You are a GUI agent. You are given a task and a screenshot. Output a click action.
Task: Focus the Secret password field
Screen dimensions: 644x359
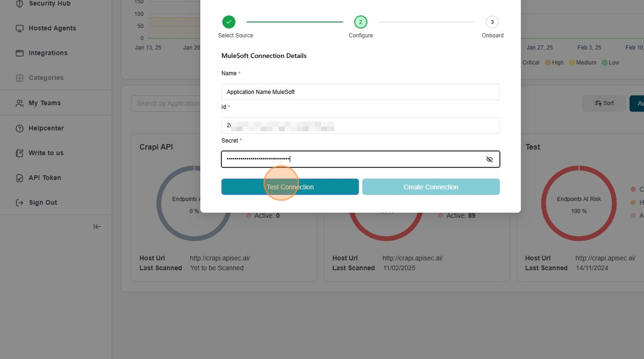pos(352,159)
